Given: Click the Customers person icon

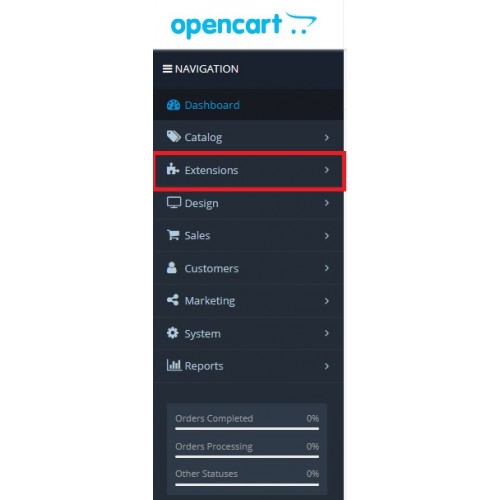Looking at the screenshot, I should [172, 268].
